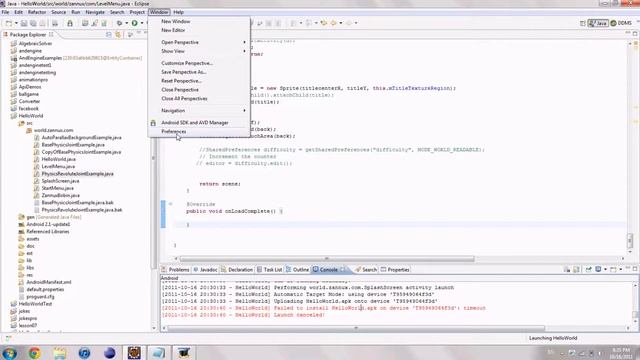This screenshot has height=360, width=640.
Task: Select PhysicsRevoluteJointExample.java file
Action: [x=77, y=174]
